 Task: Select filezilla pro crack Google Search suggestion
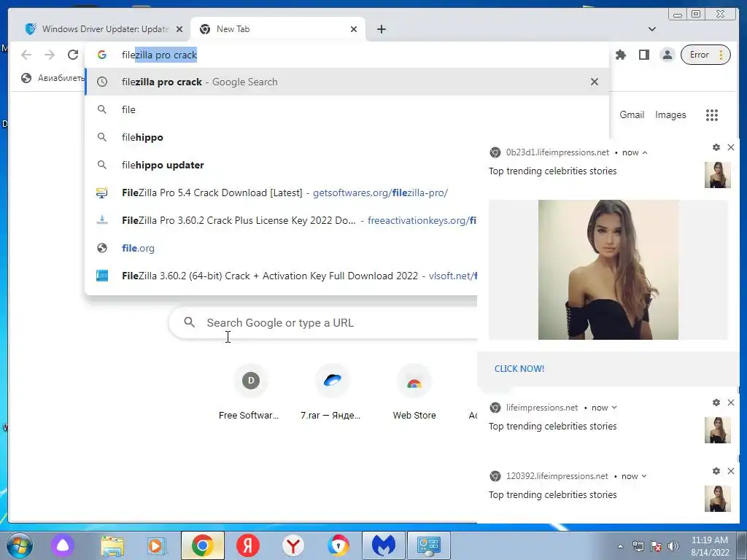pos(347,82)
